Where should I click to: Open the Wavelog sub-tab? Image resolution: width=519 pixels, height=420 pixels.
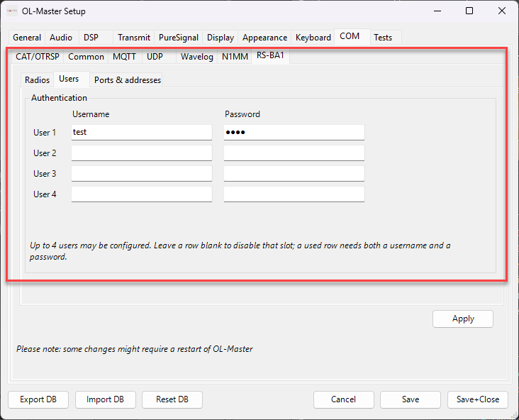pyautogui.click(x=197, y=57)
